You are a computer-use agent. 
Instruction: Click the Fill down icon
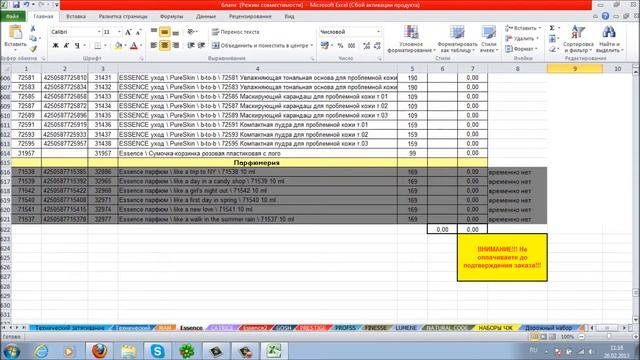pos(552,38)
